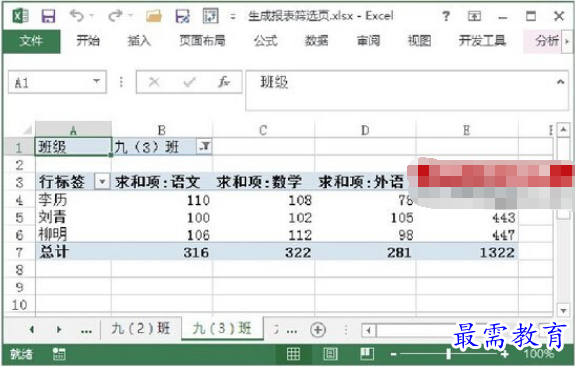Click cell with name 柳明
The image size is (575, 367).
click(x=73, y=235)
